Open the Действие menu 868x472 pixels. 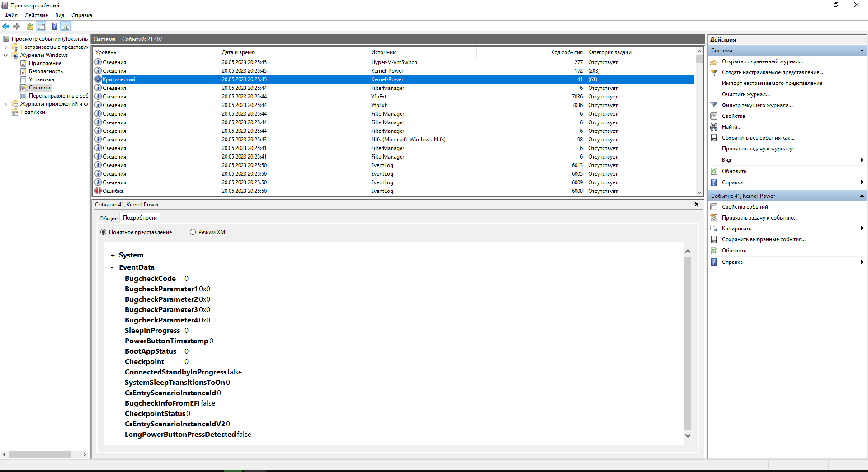[36, 15]
